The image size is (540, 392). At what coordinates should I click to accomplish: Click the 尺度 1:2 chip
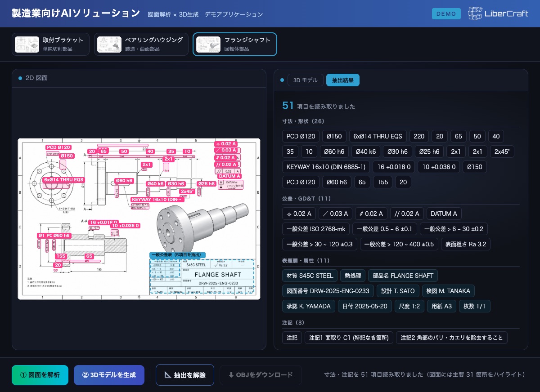(409, 306)
